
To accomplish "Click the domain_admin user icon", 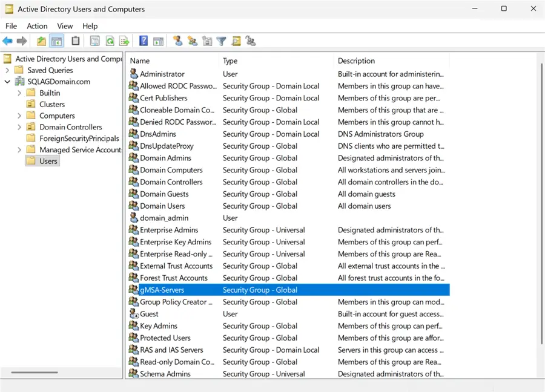I will [134, 218].
